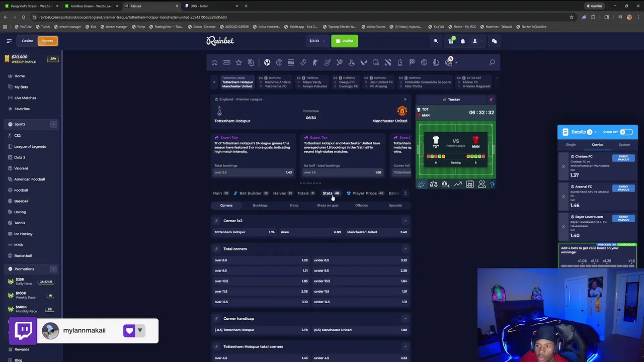Switch to the Bet Builder tab
The height and width of the screenshot is (362, 644).
[x=251, y=193]
